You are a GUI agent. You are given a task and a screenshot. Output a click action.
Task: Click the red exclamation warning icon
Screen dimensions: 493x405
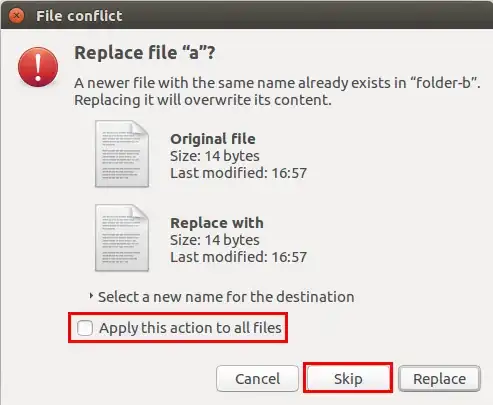click(x=38, y=67)
